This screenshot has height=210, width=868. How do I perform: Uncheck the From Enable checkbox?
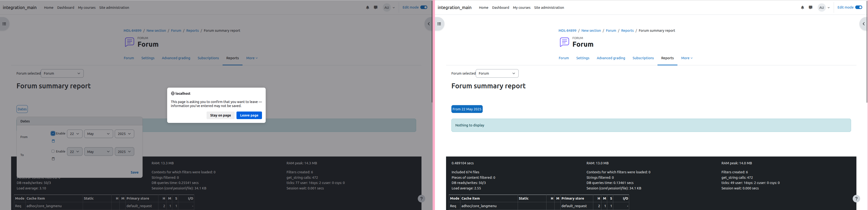coord(53,133)
